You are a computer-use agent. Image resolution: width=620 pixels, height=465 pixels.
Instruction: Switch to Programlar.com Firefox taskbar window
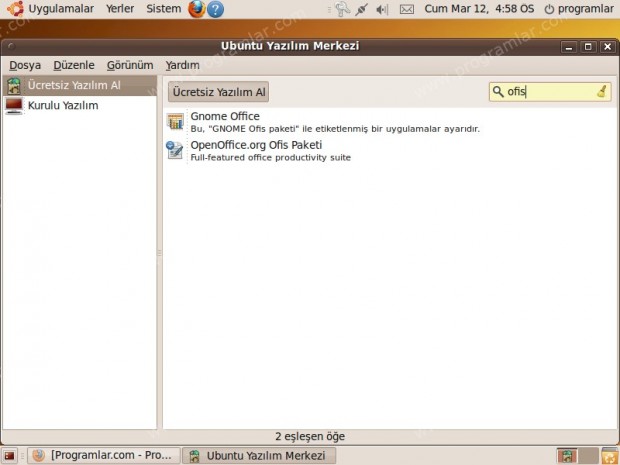(104, 456)
